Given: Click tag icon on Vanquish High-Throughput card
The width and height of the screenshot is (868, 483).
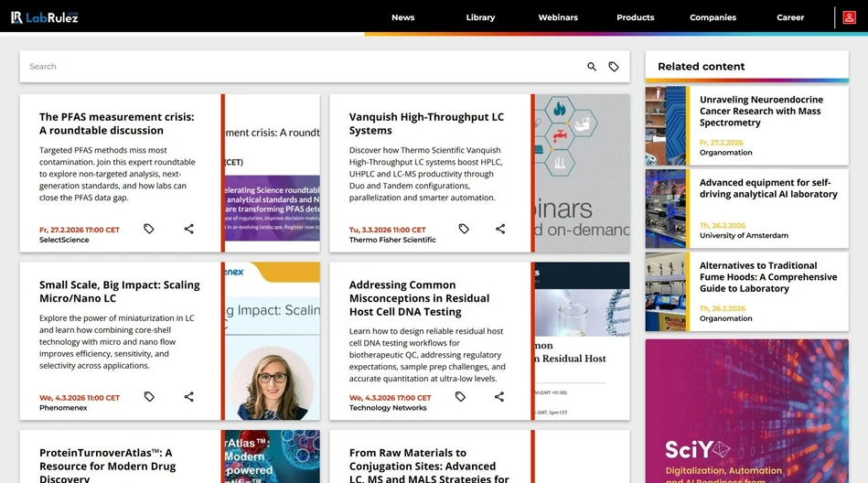Looking at the screenshot, I should tap(464, 229).
